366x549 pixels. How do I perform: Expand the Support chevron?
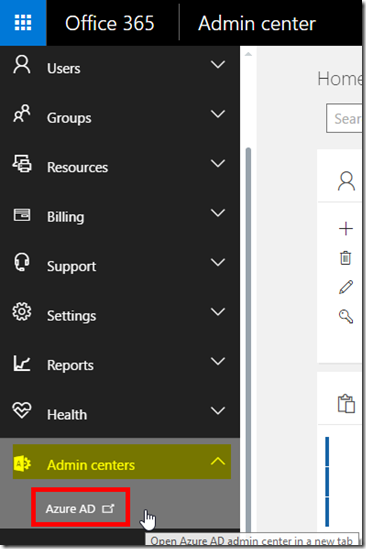point(218,262)
